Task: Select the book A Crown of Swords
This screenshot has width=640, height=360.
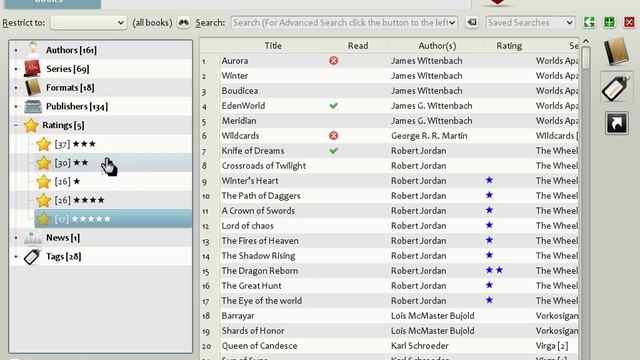Action: point(258,211)
